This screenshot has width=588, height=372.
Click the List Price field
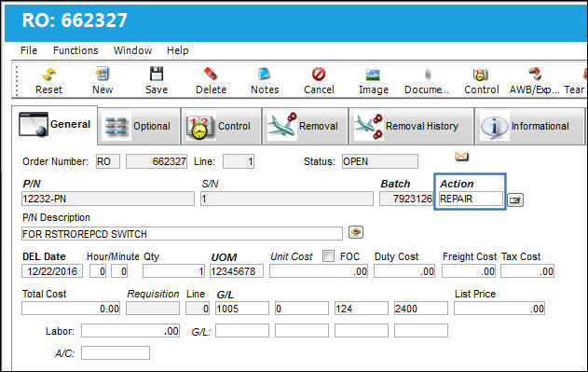click(x=499, y=309)
